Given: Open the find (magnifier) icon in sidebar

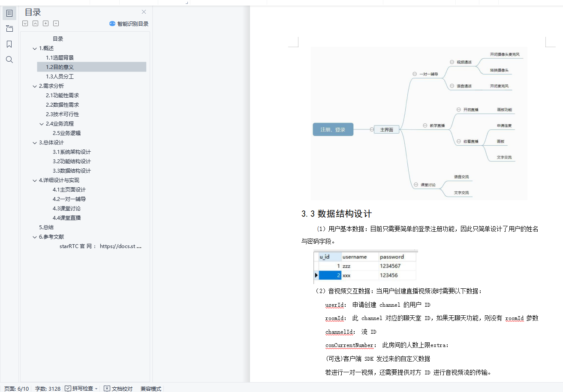Looking at the screenshot, I should pyautogui.click(x=9, y=60).
